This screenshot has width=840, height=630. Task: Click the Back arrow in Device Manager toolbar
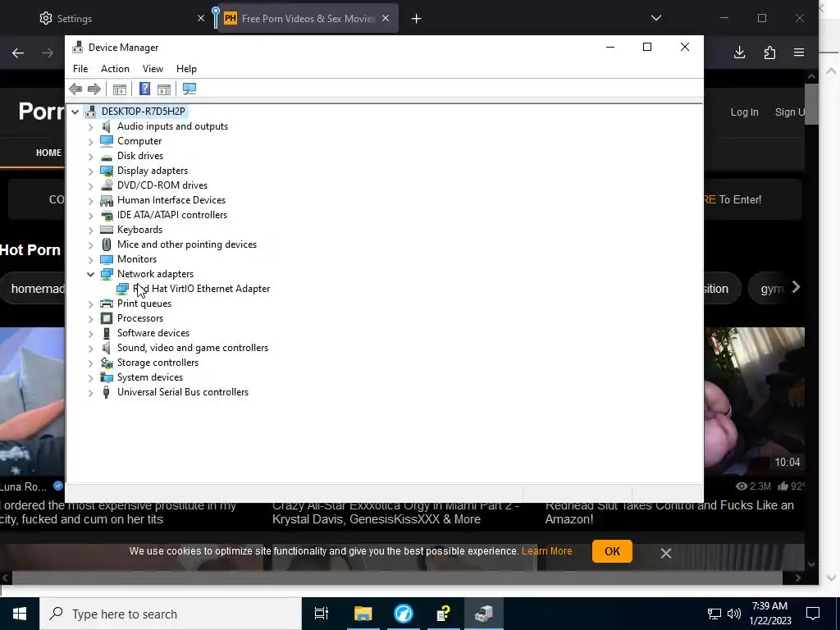[x=75, y=89]
